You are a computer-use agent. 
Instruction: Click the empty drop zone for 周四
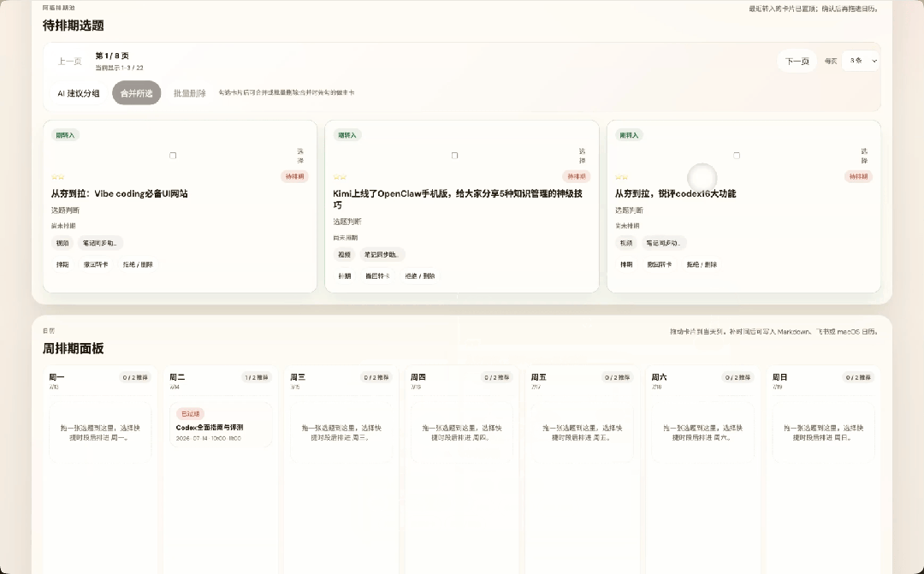[x=462, y=433]
